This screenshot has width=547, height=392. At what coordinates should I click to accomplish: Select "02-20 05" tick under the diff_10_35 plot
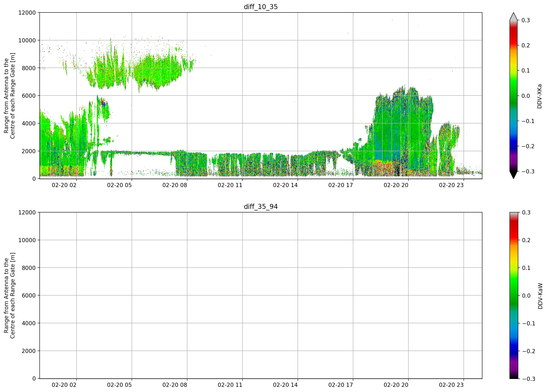pos(119,185)
